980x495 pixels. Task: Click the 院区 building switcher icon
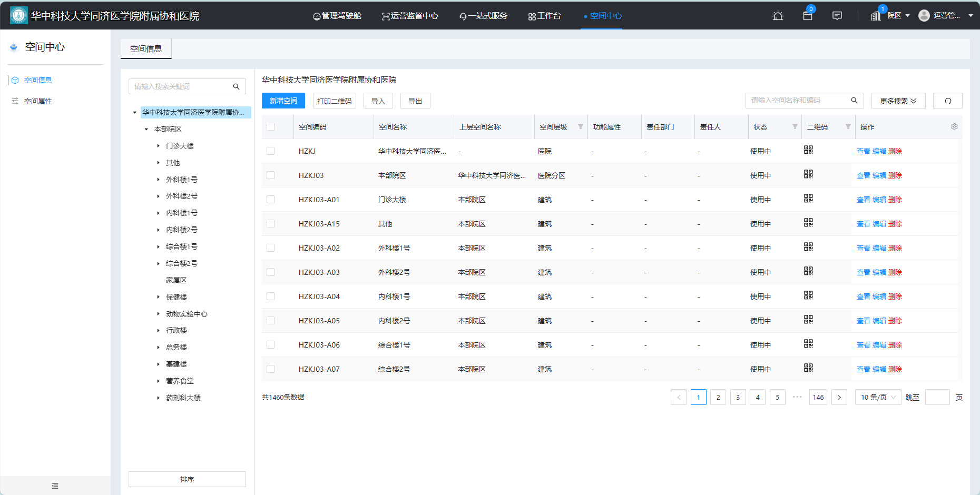pyautogui.click(x=876, y=15)
